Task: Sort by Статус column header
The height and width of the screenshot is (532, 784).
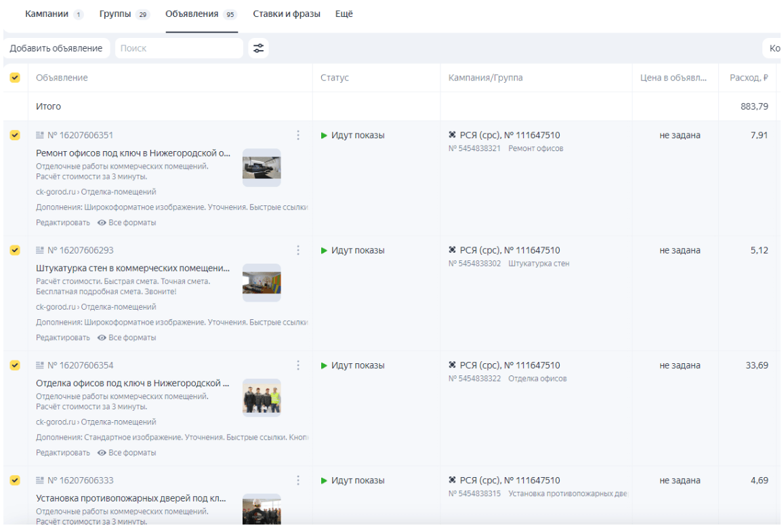Action: point(335,77)
